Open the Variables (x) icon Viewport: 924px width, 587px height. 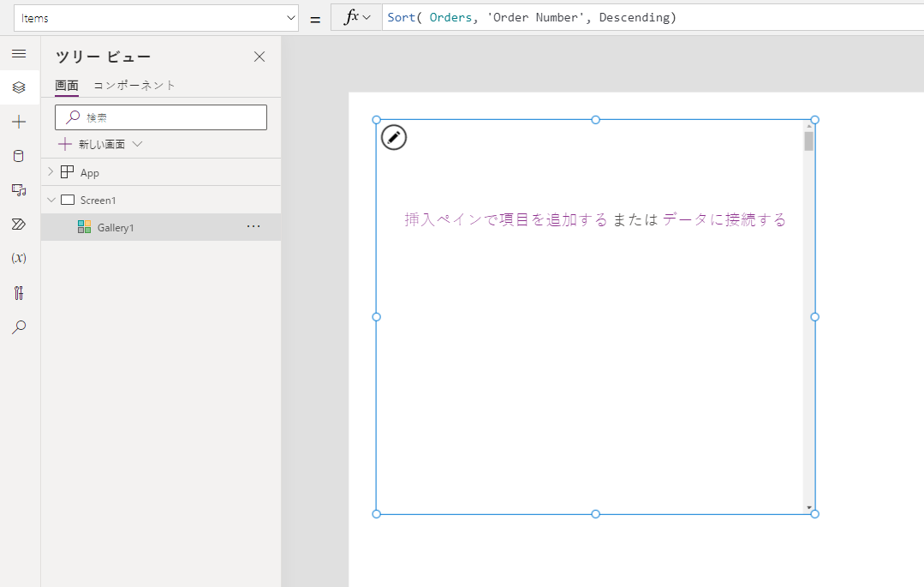[x=19, y=258]
